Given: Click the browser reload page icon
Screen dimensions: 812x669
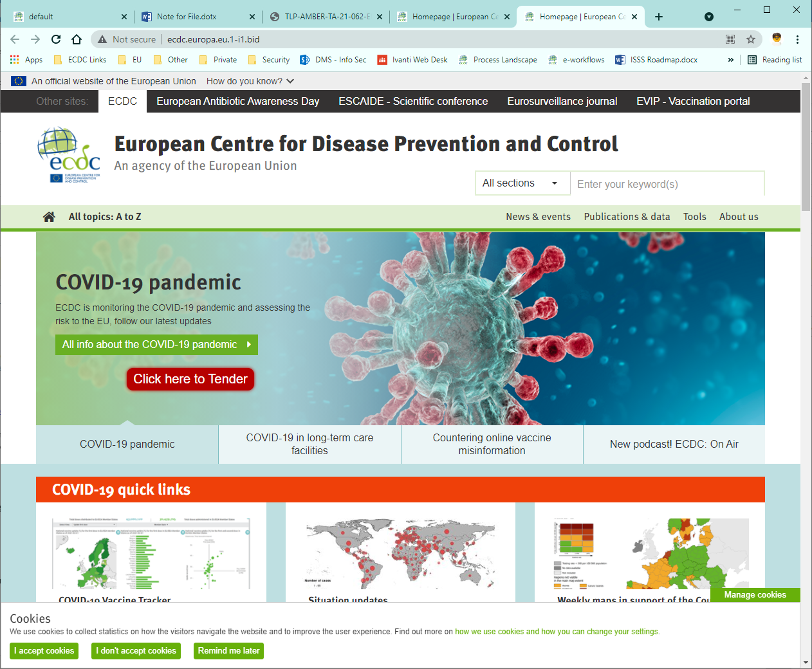Looking at the screenshot, I should tap(56, 39).
